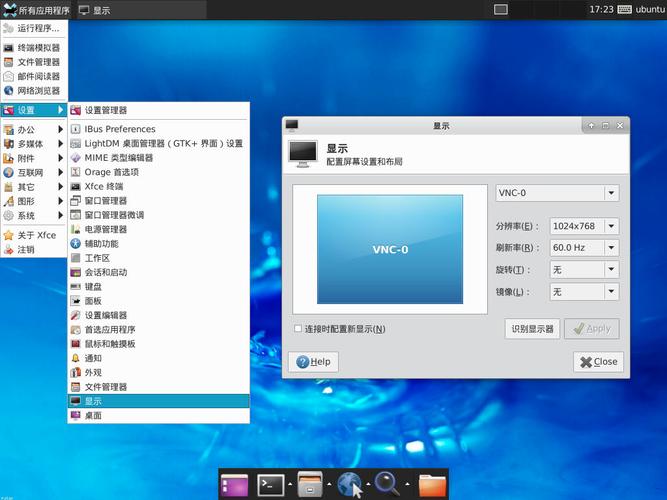The image size is (667, 500).
Task: Click the 显示 taskbar window button
Action: [141, 10]
